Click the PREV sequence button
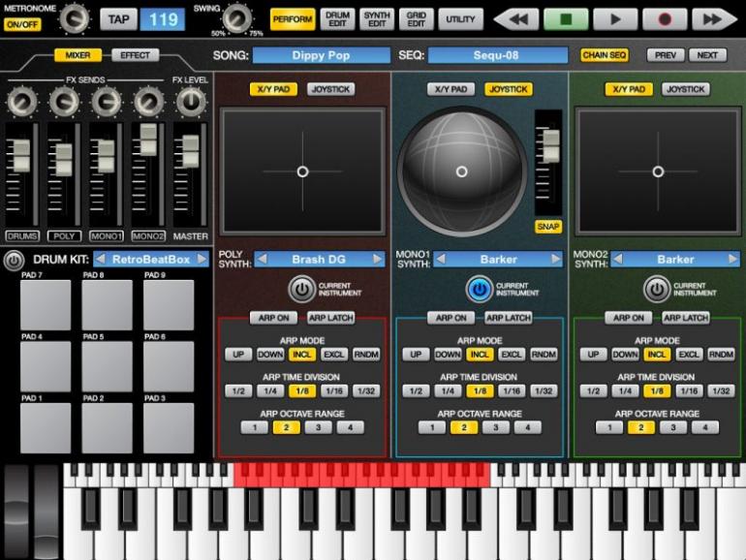This screenshot has height=560, width=746. pyautogui.click(x=666, y=55)
